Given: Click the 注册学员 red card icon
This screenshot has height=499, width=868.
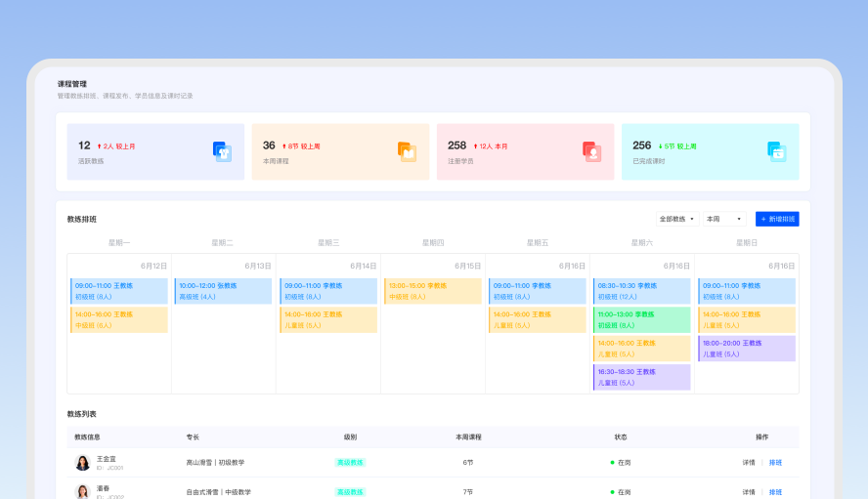Looking at the screenshot, I should tap(591, 151).
